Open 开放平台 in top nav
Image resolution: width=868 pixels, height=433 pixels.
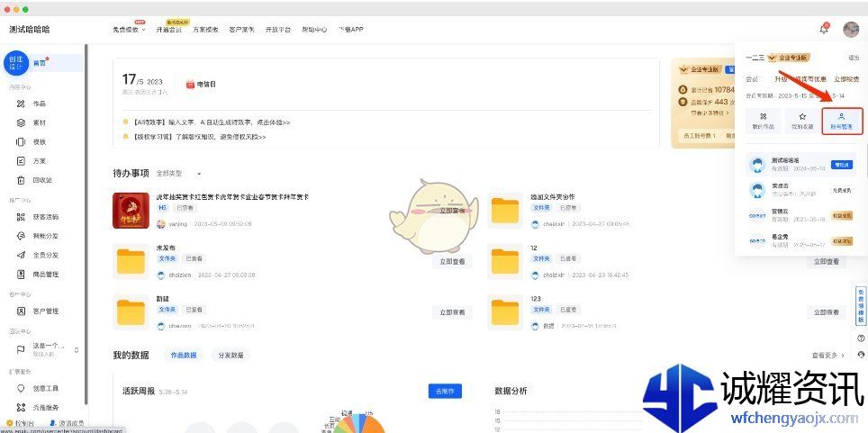point(278,30)
